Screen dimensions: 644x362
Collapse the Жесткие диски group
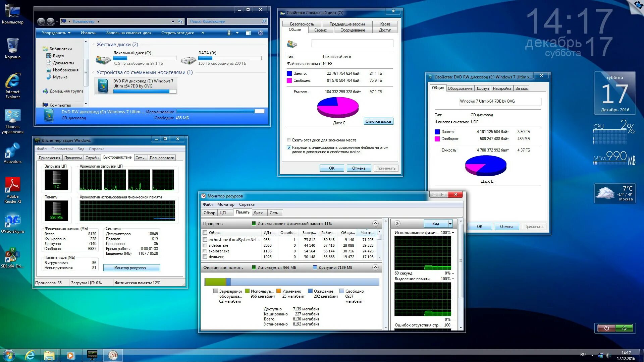point(94,45)
